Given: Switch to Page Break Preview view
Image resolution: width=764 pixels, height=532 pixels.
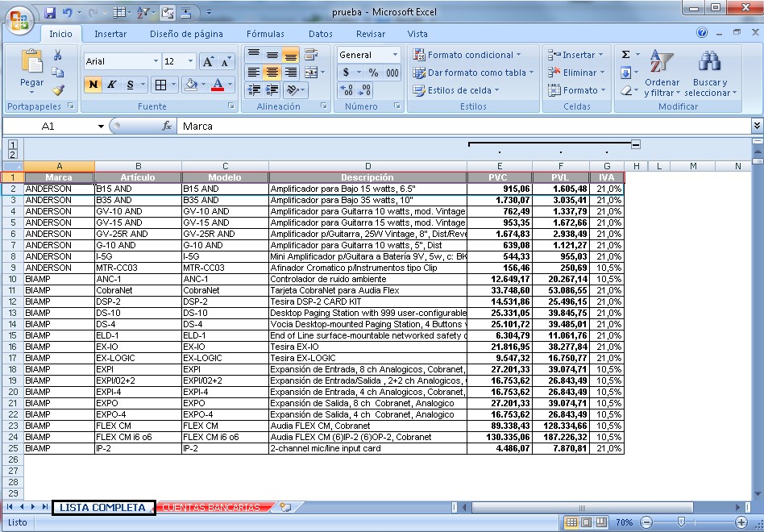Looking at the screenshot, I should click(602, 522).
